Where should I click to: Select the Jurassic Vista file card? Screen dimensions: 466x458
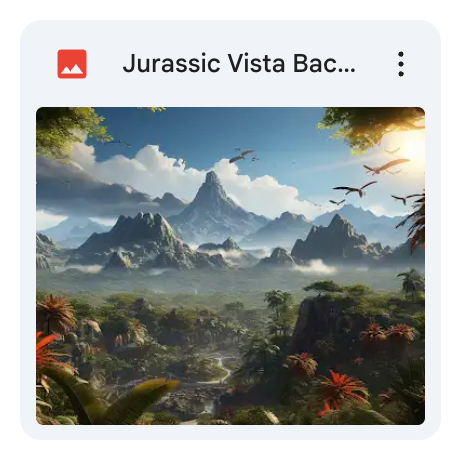230,230
